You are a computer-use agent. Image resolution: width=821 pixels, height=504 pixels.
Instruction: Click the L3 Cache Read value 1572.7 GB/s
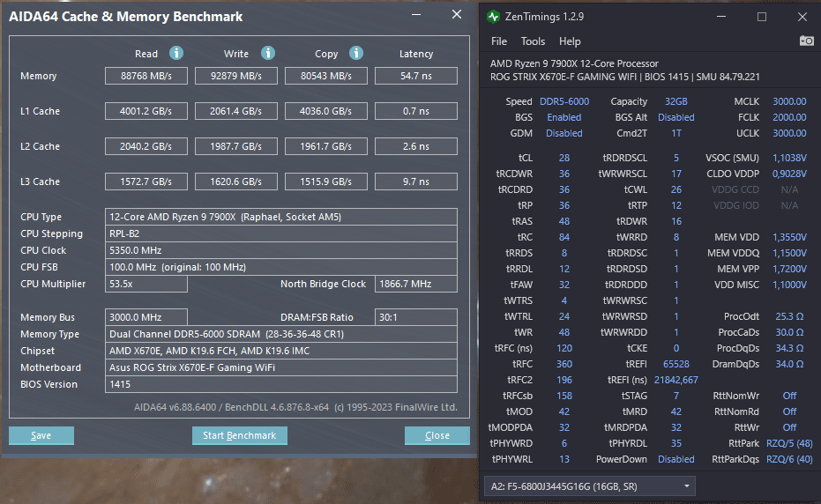[x=146, y=182]
